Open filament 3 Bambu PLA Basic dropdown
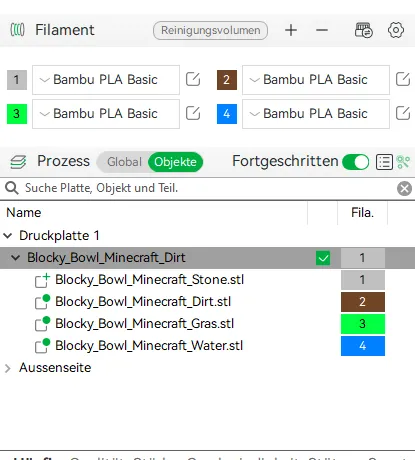 (106, 114)
